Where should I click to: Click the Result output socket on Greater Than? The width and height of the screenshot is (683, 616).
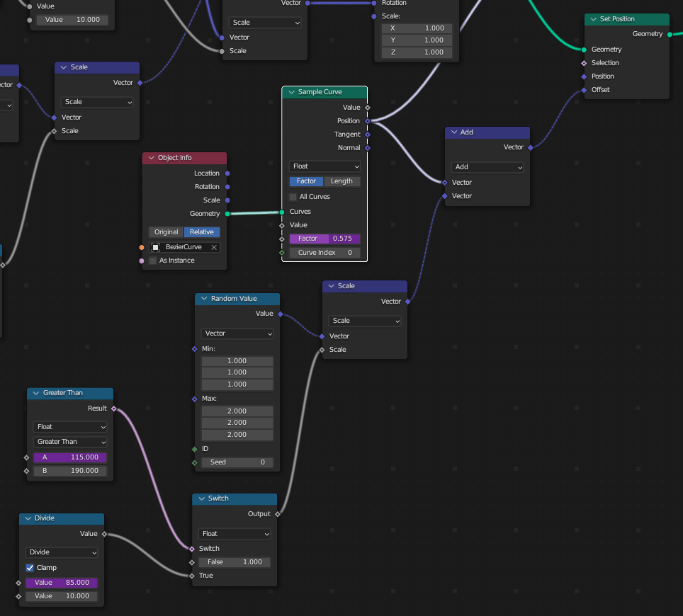coord(114,409)
